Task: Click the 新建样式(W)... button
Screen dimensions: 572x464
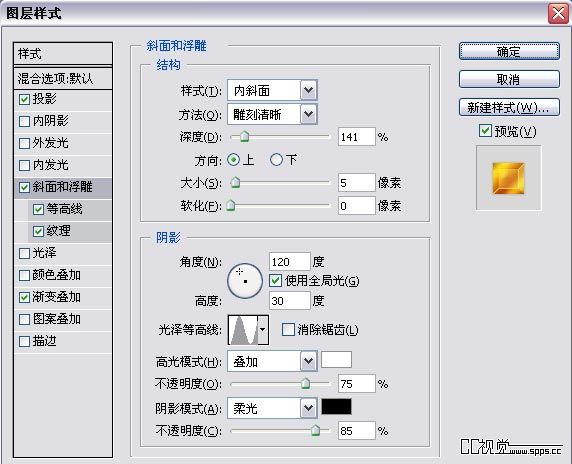Action: pyautogui.click(x=509, y=107)
